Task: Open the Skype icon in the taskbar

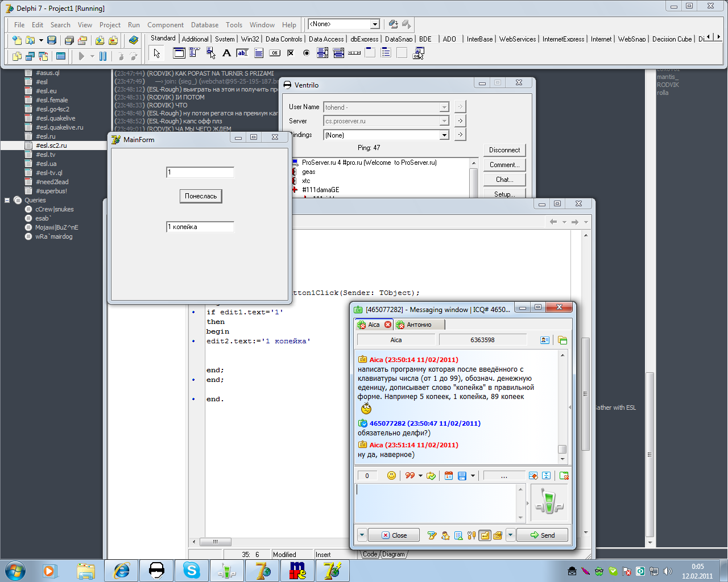Action: 191,570
